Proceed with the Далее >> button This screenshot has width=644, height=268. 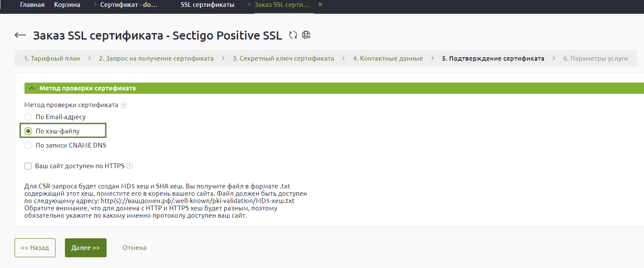(86, 248)
